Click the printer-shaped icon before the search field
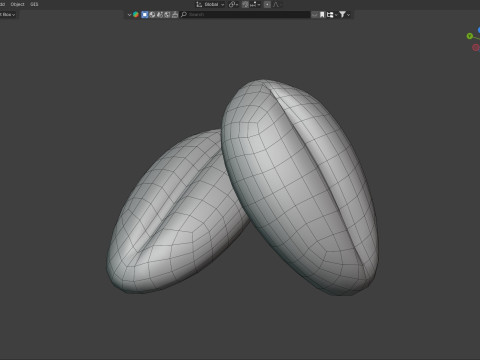The image size is (480, 360). click(x=175, y=15)
